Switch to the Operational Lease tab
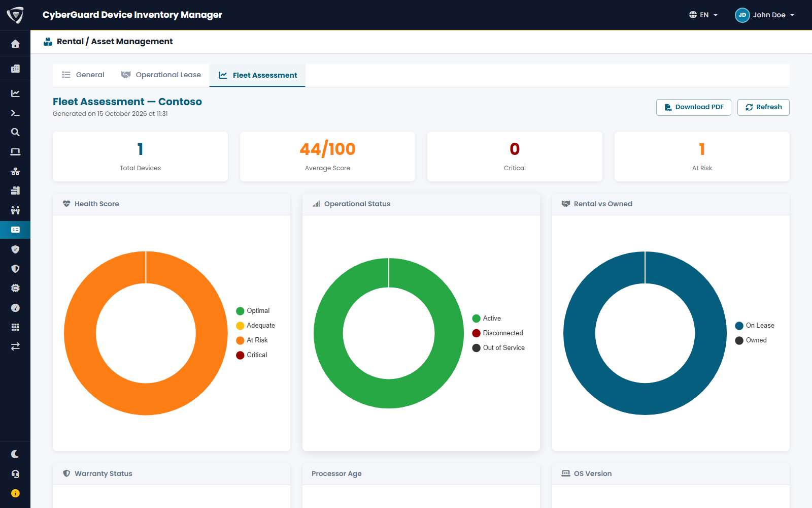The width and height of the screenshot is (812, 508). coord(161,75)
